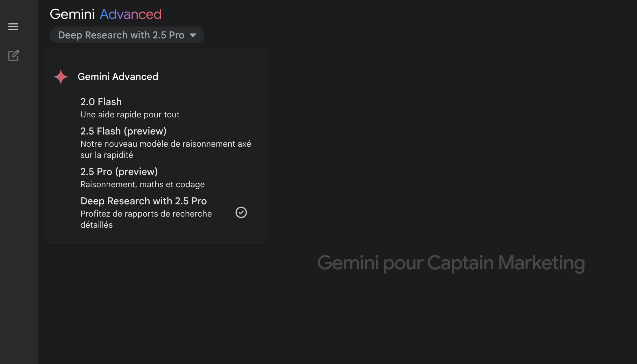Click the Gemini sparkle logo icon
637x364 pixels.
pyautogui.click(x=60, y=77)
